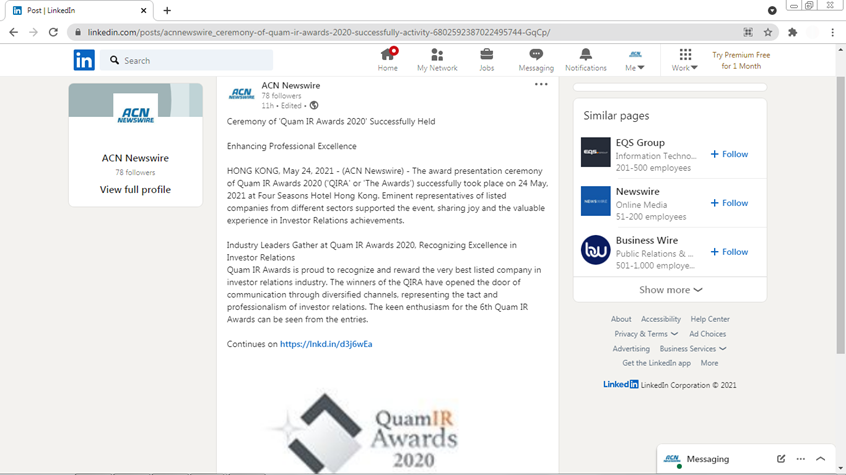Select the Post | LinkedIn tab

[77, 10]
